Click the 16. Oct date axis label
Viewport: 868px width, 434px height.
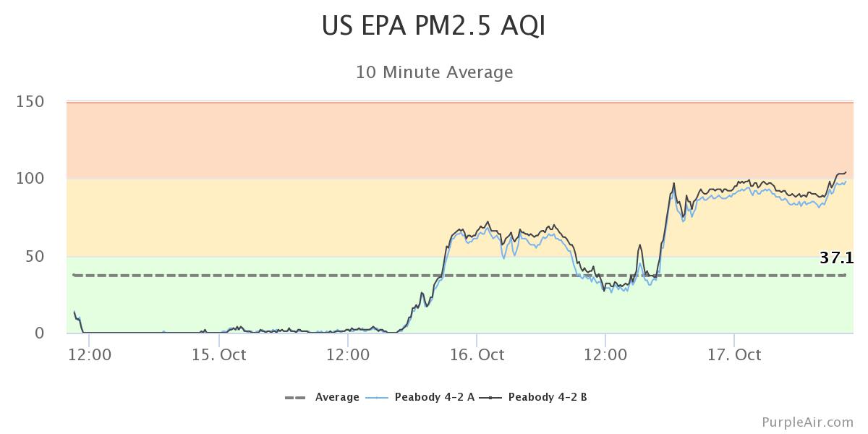coord(477,354)
